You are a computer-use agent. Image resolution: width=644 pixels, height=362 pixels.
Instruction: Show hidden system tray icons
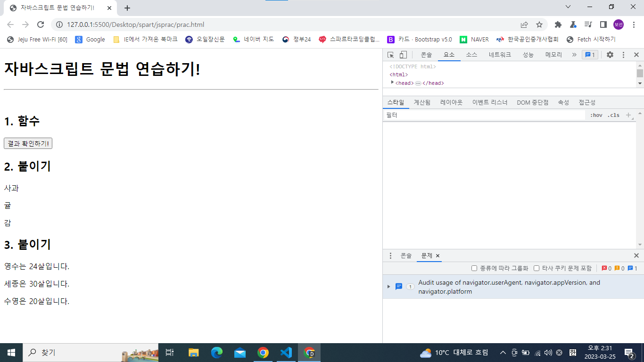point(503,353)
